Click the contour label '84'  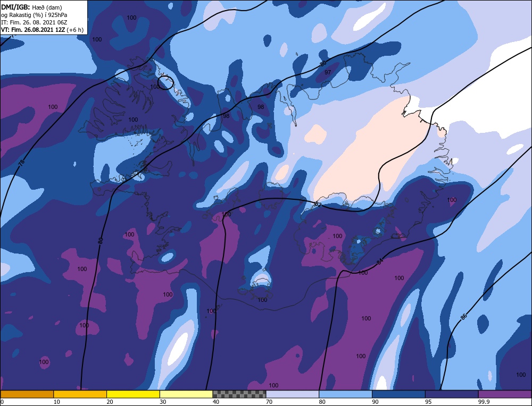380,261
